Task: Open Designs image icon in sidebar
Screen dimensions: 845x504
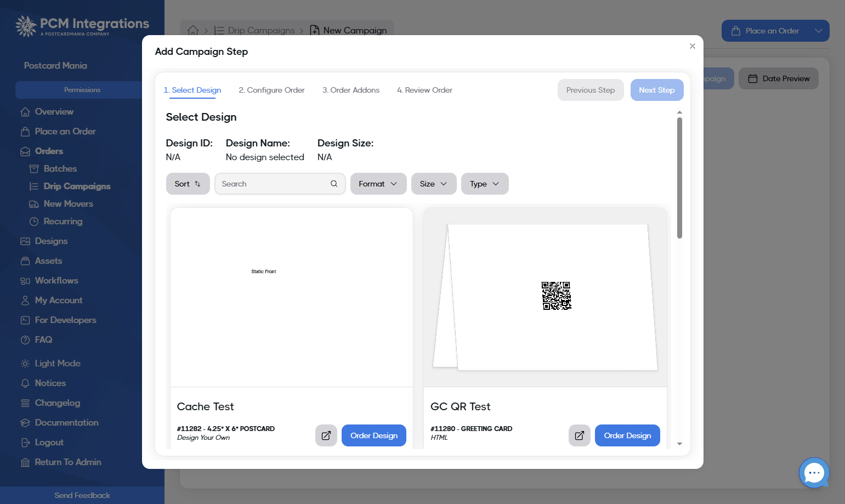Action: [x=25, y=241]
